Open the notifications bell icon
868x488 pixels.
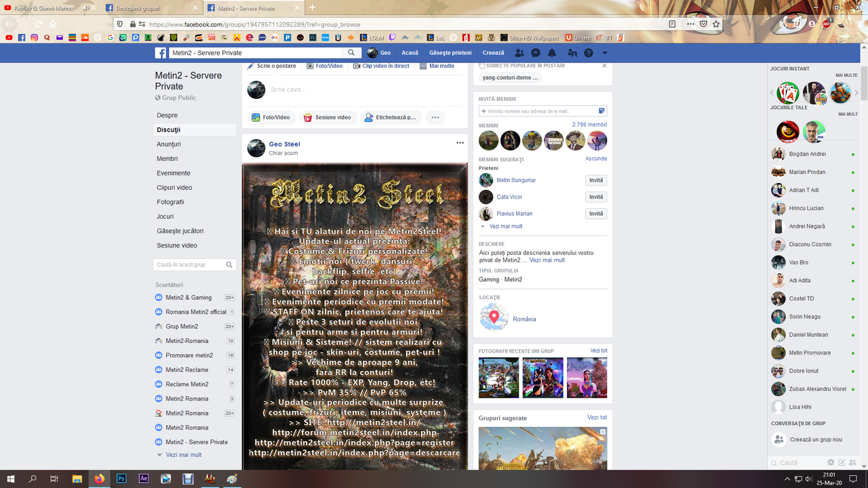552,53
